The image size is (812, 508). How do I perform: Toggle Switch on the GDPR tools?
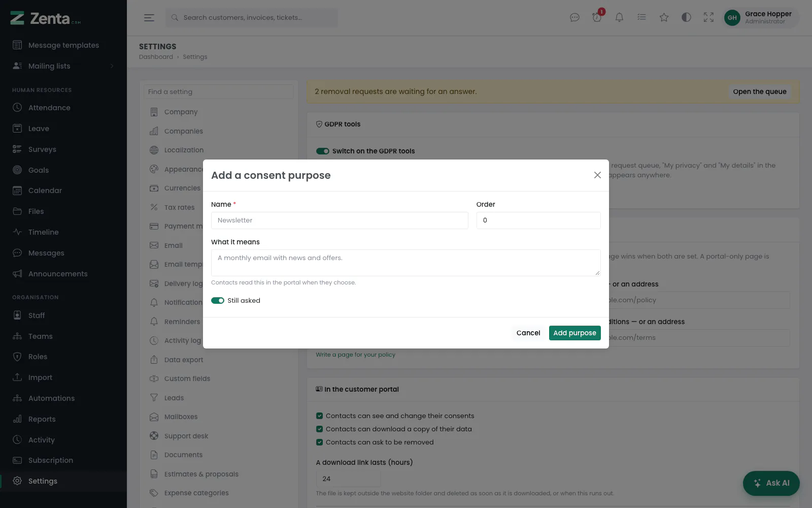(x=323, y=151)
